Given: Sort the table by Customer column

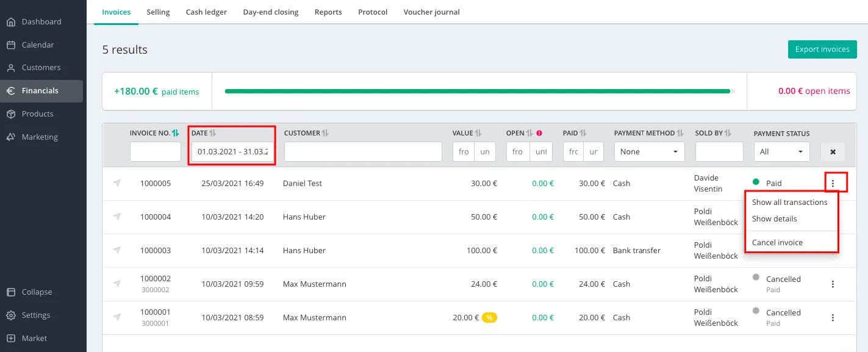Looking at the screenshot, I should click(325, 133).
